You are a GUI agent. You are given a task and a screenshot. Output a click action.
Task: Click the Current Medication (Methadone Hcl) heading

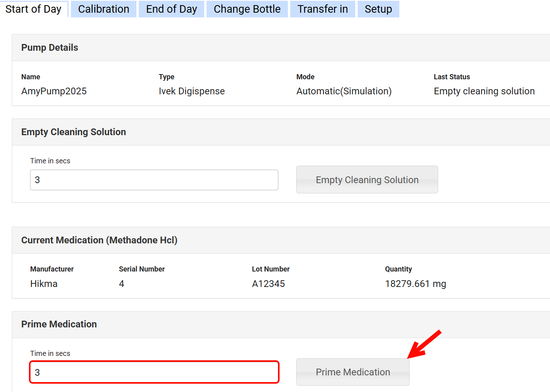point(99,240)
